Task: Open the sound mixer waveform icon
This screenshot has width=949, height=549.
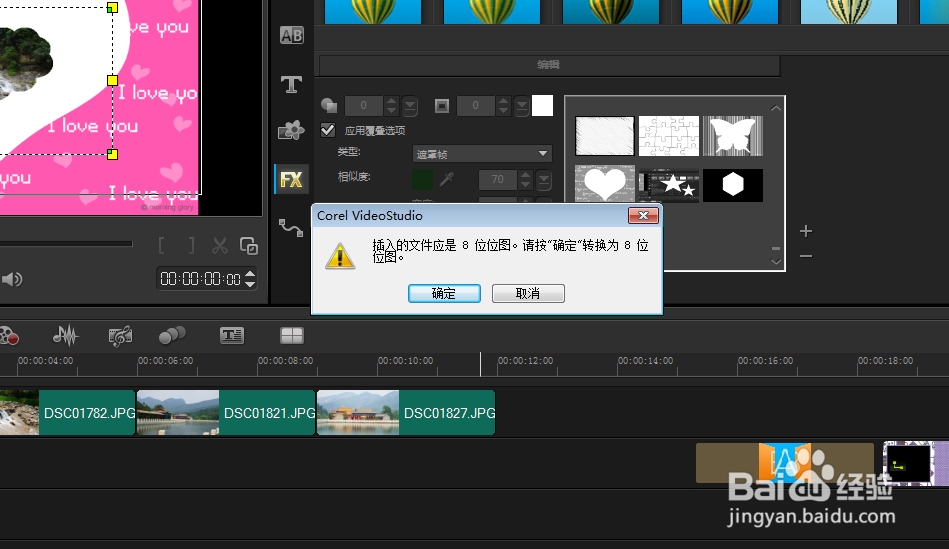Action: pos(65,335)
